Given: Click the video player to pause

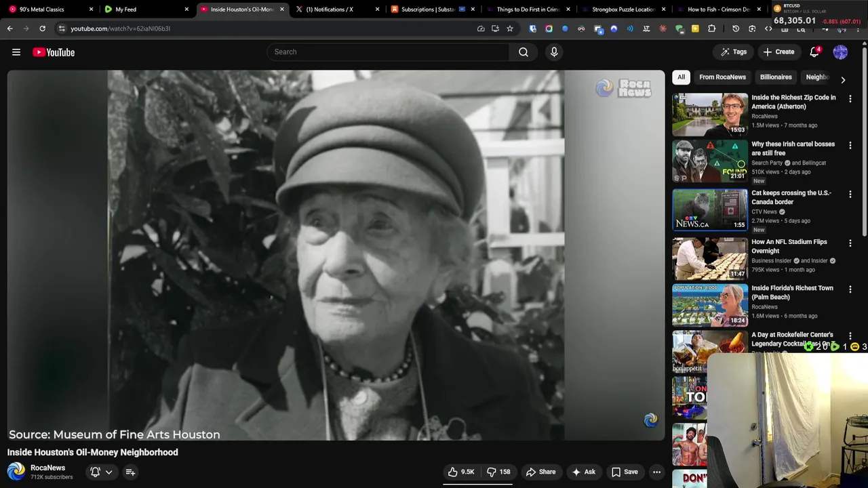Looking at the screenshot, I should 336,255.
